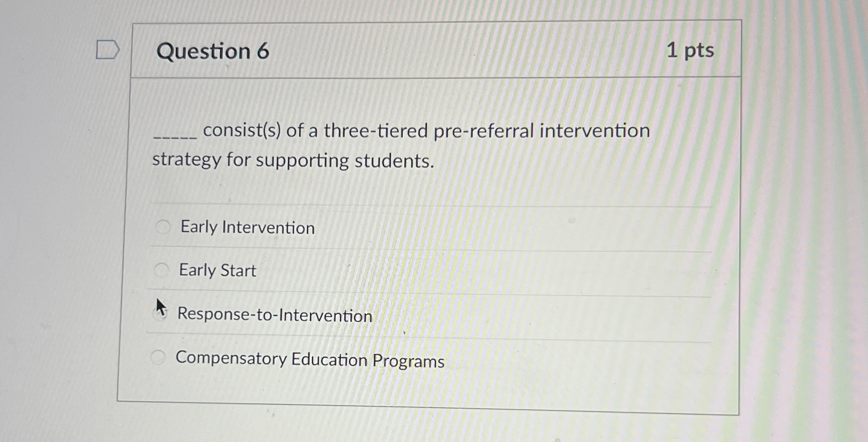Choose the Response-to-Intervention radio button
Viewport: 868px width, 442px height.
(x=160, y=314)
